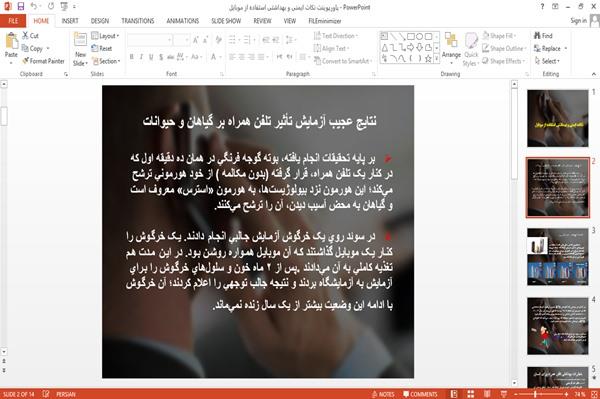
Task: Click PERSIAN language indicator in status bar
Action: point(66,394)
